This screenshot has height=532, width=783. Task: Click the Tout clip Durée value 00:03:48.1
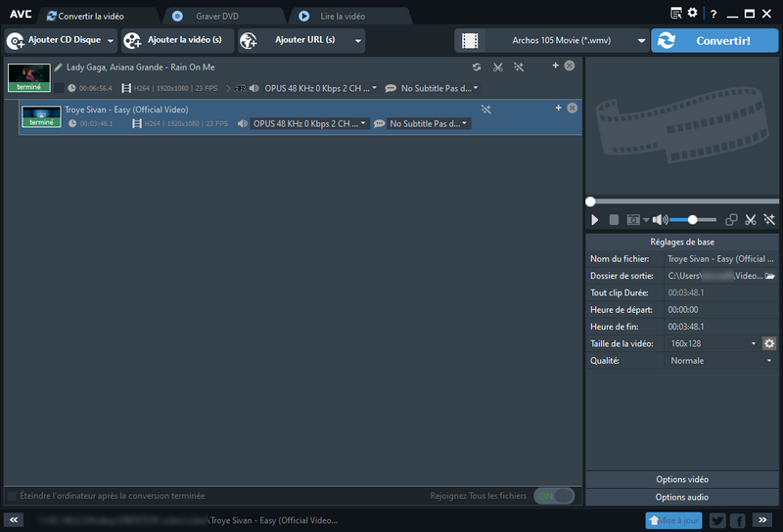click(686, 292)
